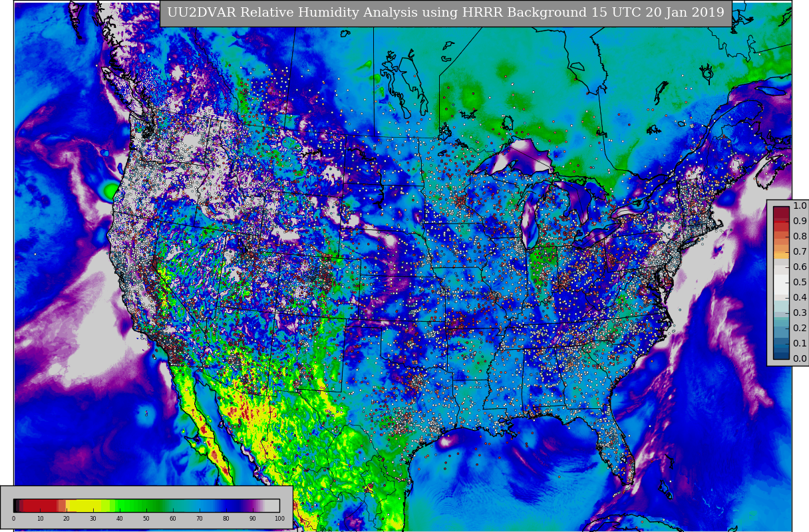Pick the red segment of humidity colorbar

[40, 505]
